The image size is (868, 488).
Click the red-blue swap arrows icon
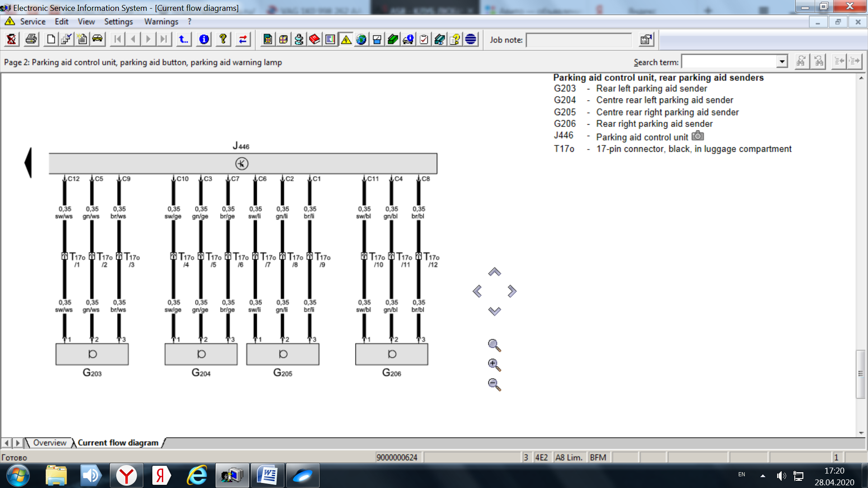click(x=243, y=40)
